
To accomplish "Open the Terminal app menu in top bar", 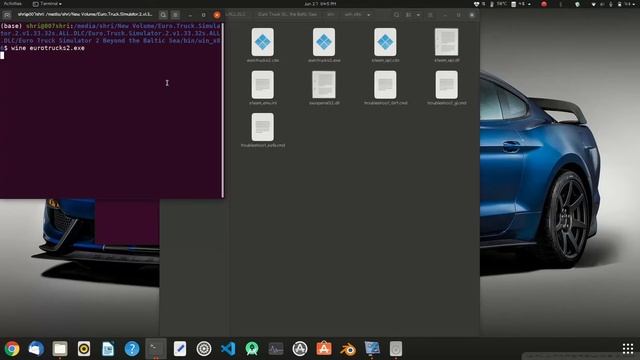I will [47, 4].
